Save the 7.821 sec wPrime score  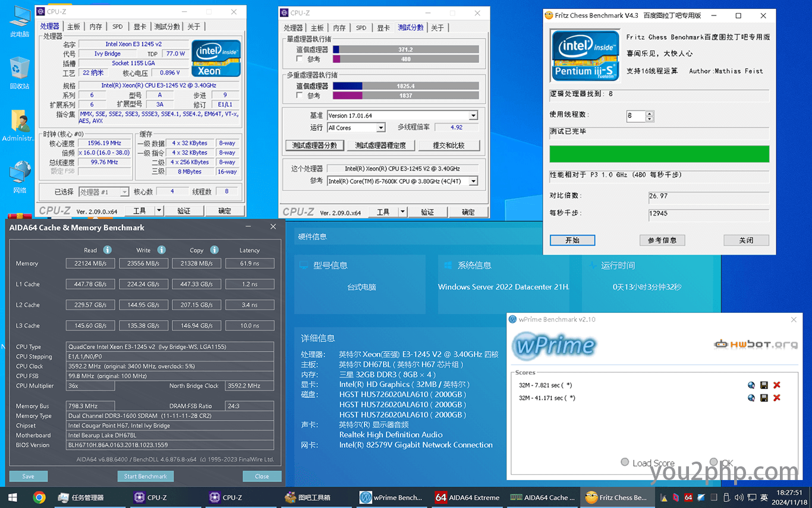[x=764, y=385]
